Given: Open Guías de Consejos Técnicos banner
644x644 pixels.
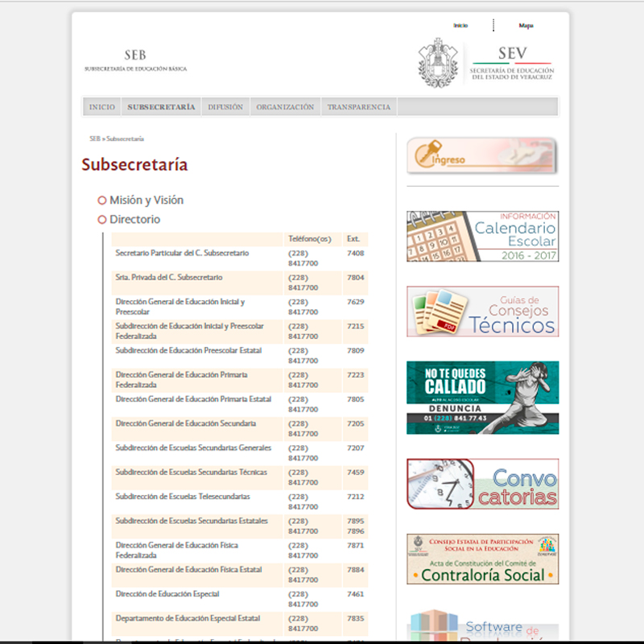Looking at the screenshot, I should tap(481, 312).
